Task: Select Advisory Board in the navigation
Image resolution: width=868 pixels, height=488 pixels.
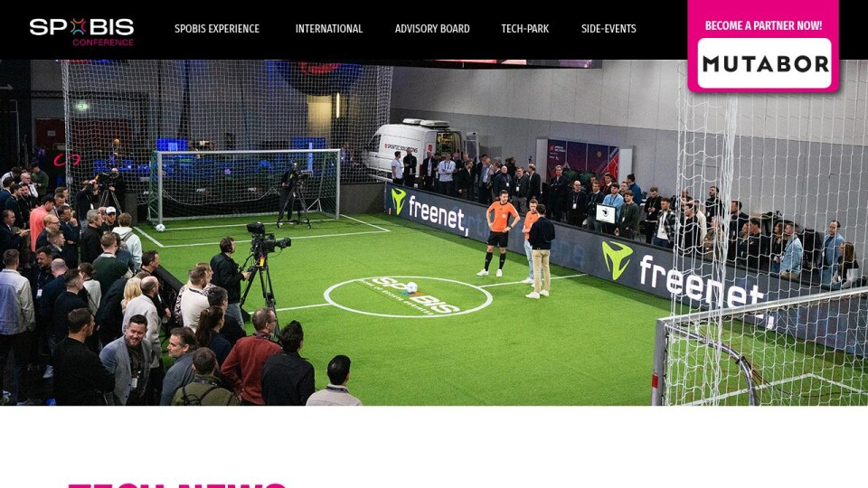Action: point(432,29)
